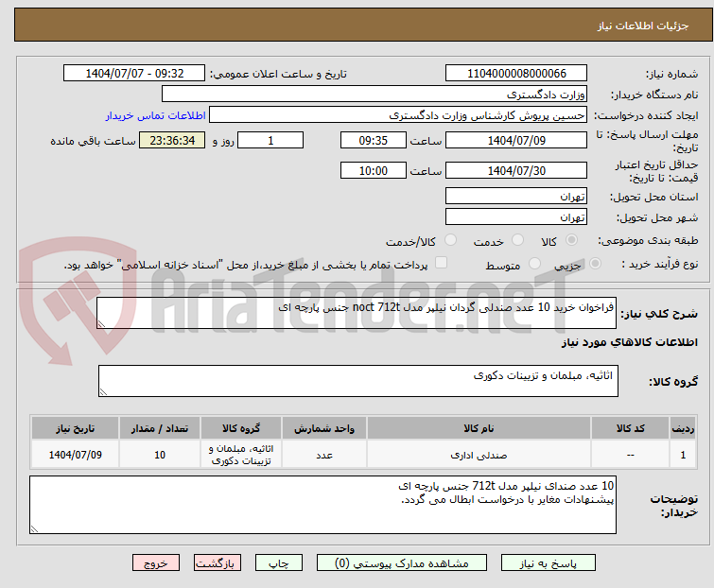Click the need date cell 1404/07/09 in table
Image resolution: width=714 pixels, height=588 pixels.
[75, 455]
